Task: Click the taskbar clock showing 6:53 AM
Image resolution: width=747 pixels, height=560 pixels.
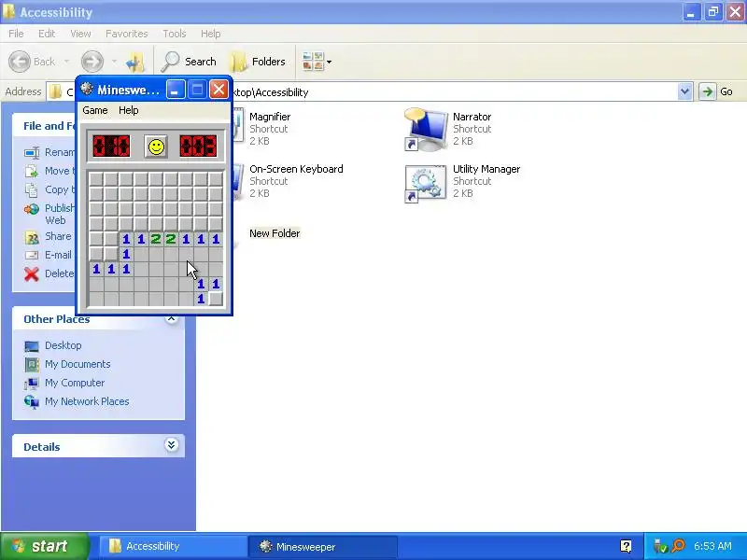Action: 712,546
